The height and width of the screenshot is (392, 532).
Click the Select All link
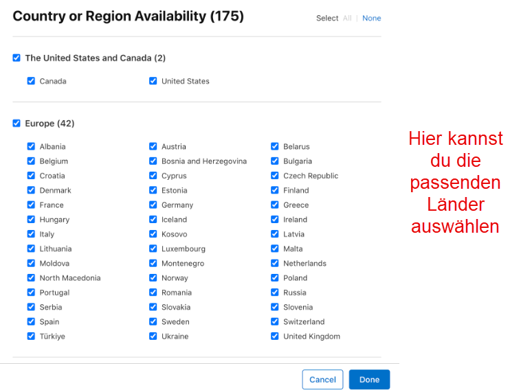tap(347, 18)
